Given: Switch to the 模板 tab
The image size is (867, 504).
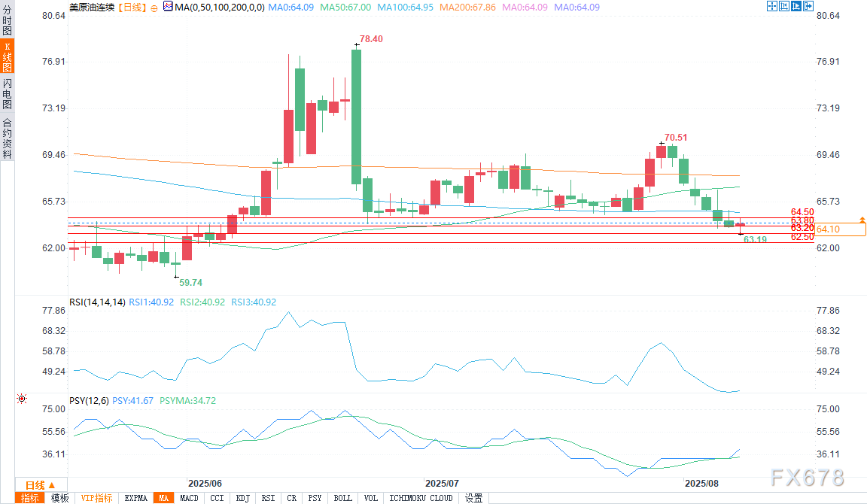Looking at the screenshot, I should 60,498.
